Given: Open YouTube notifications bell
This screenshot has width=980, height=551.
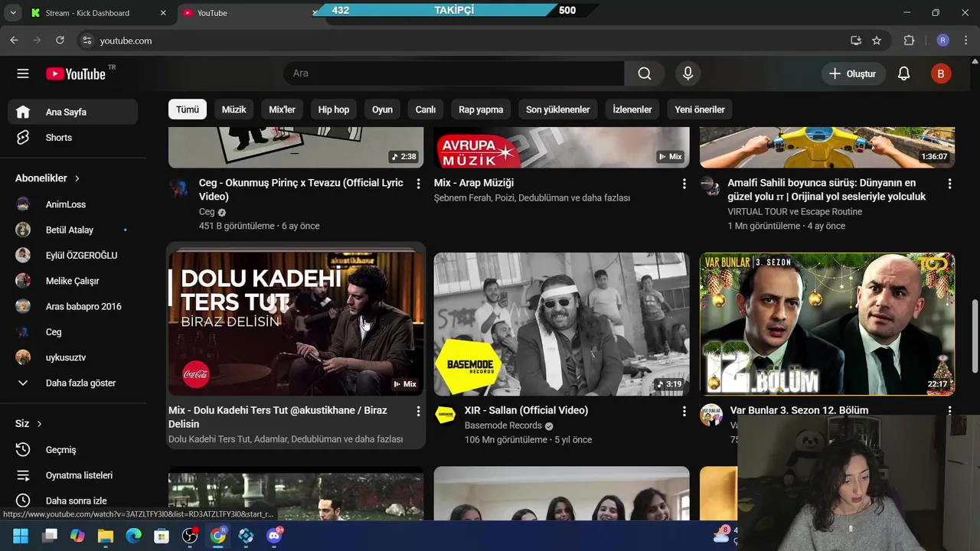Looking at the screenshot, I should (x=903, y=73).
